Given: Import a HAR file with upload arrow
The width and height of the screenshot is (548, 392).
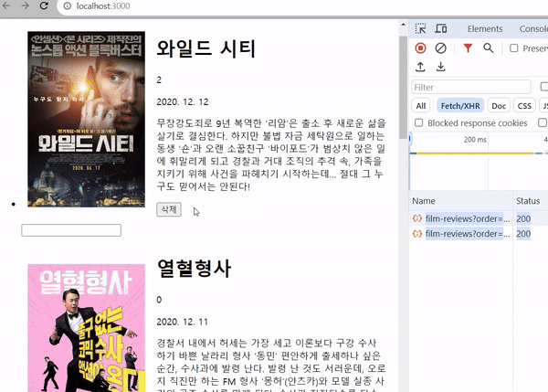Looking at the screenshot, I should tap(420, 67).
